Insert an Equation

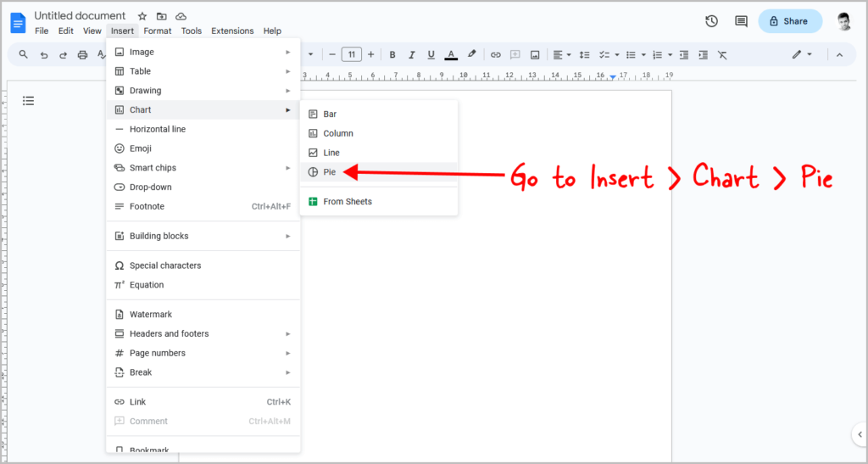click(x=203, y=285)
